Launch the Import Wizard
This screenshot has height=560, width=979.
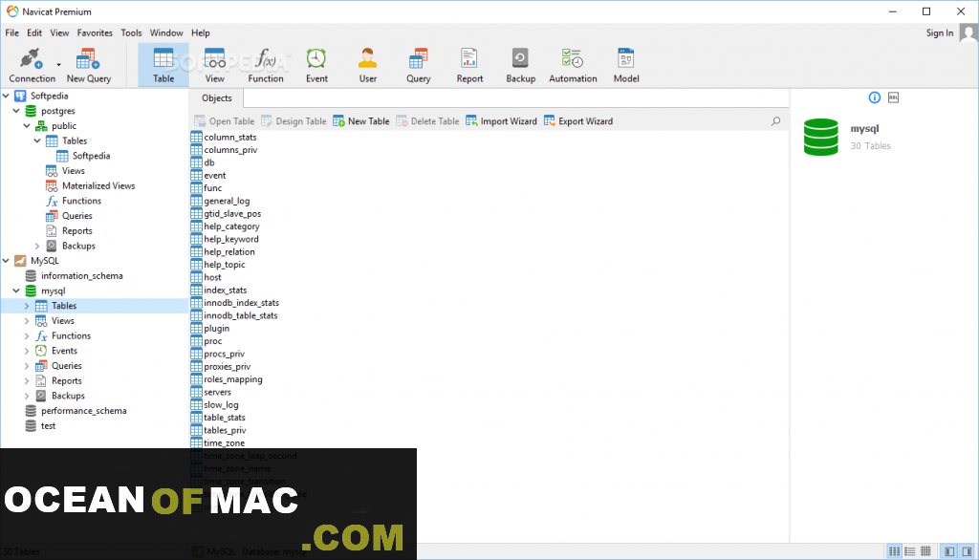click(501, 121)
